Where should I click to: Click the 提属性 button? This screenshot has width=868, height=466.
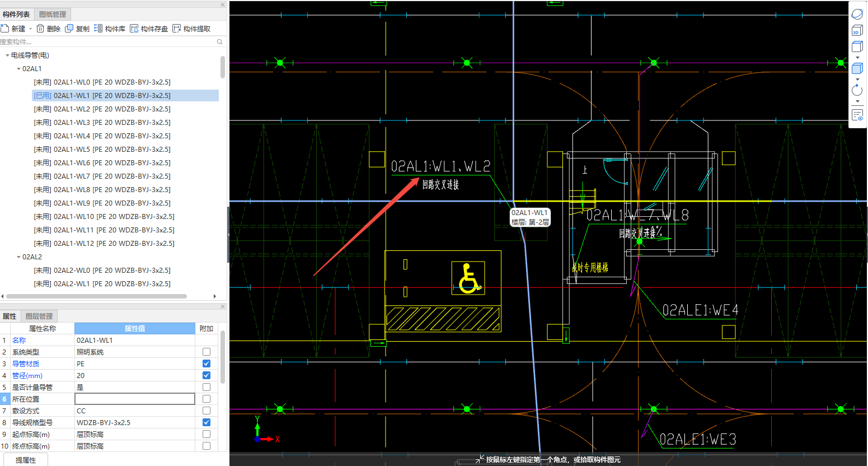pos(26,460)
